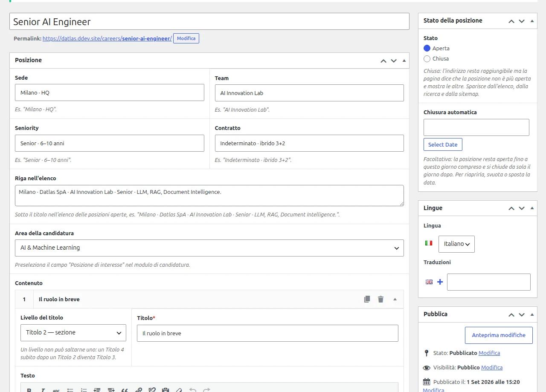
Task: Click Modifica link next to Visibilità: Pubblico
Action: pos(492,367)
